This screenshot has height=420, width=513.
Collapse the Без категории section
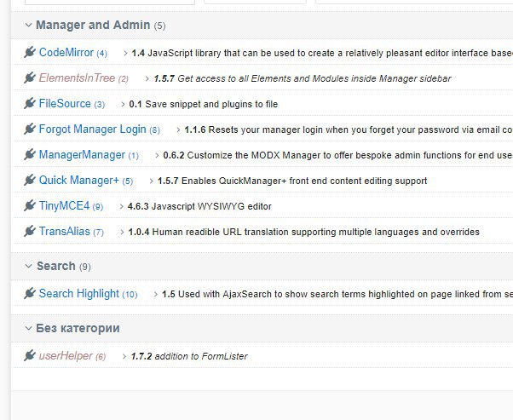[29, 328]
